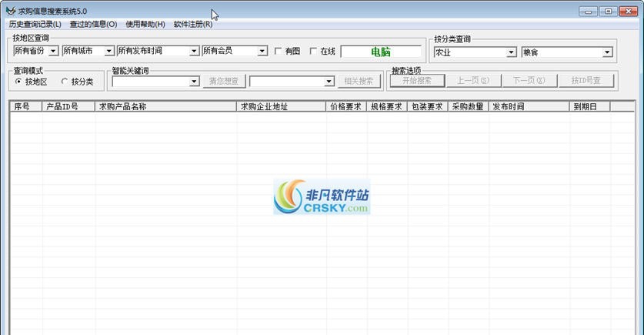Viewport: 644px width, 335px height.
Task: Go to next page with 下一页
Action: (529, 81)
